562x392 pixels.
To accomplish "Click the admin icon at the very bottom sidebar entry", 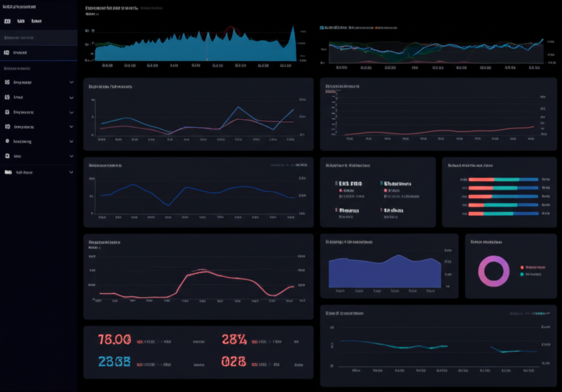I will pyautogui.click(x=8, y=171).
